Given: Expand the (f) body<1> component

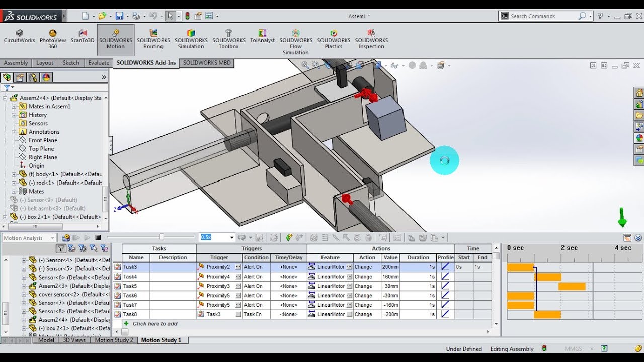Looking at the screenshot, I should [x=14, y=174].
